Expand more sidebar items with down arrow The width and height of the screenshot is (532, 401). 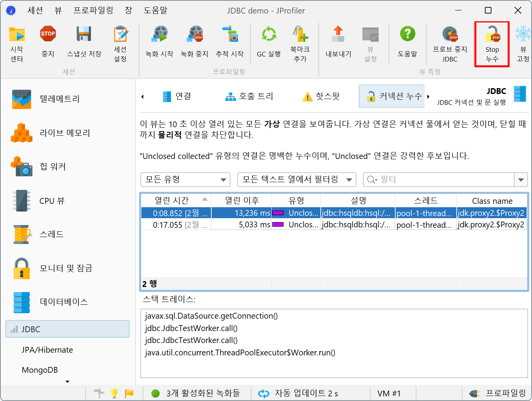(x=68, y=382)
